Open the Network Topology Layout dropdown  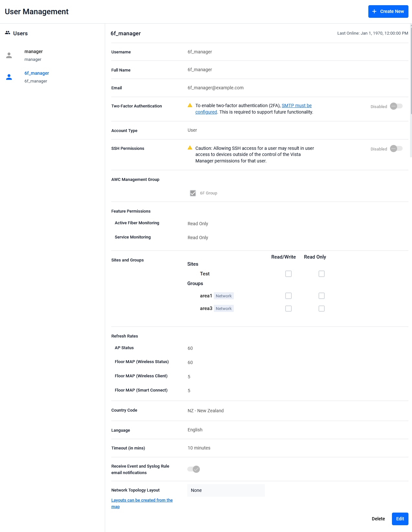coord(226,490)
